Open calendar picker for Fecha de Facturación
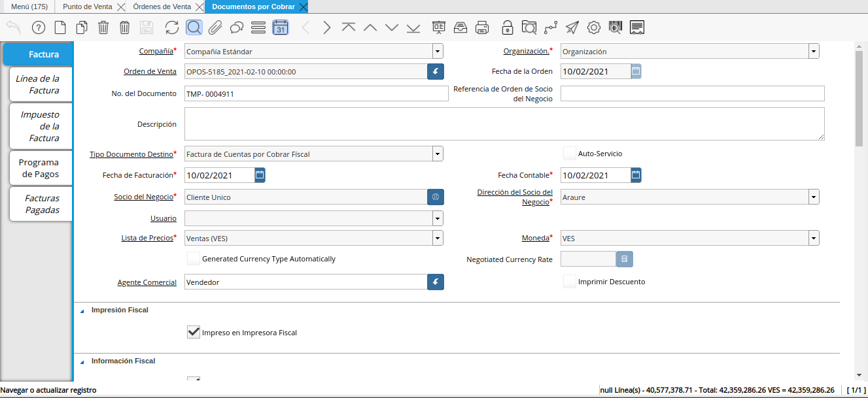The image size is (868, 398). pyautogui.click(x=260, y=174)
